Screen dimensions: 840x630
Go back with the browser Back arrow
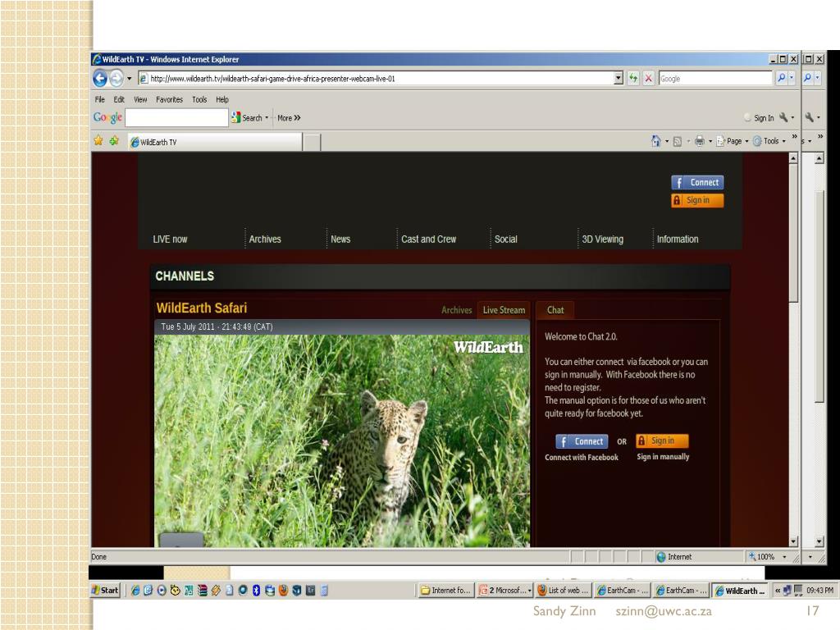point(100,78)
